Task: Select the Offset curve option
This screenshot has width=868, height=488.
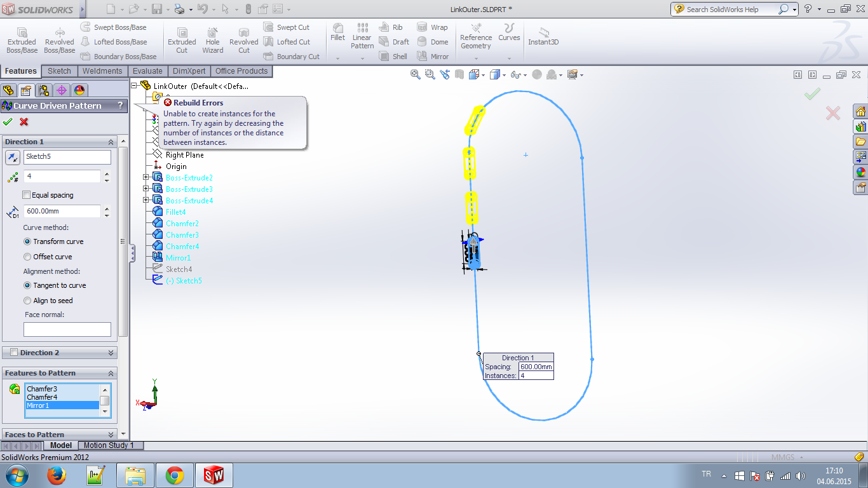Action: coord(27,257)
